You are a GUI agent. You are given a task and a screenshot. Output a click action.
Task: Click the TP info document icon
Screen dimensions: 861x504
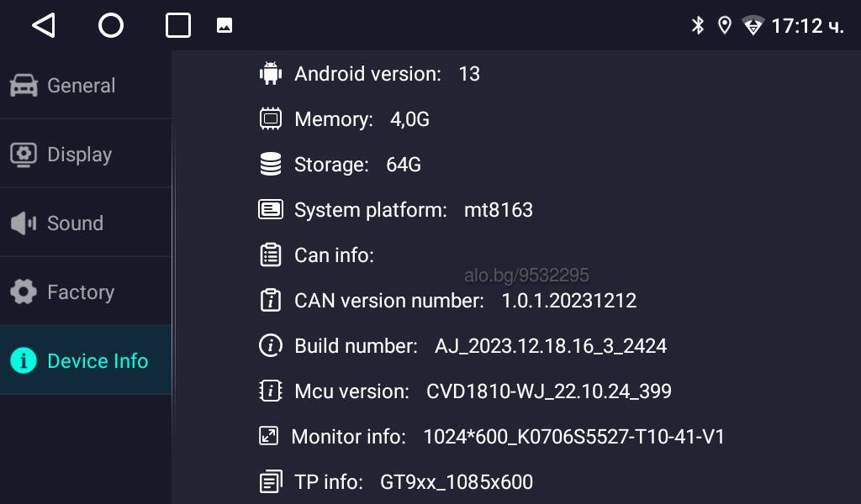pos(271,481)
